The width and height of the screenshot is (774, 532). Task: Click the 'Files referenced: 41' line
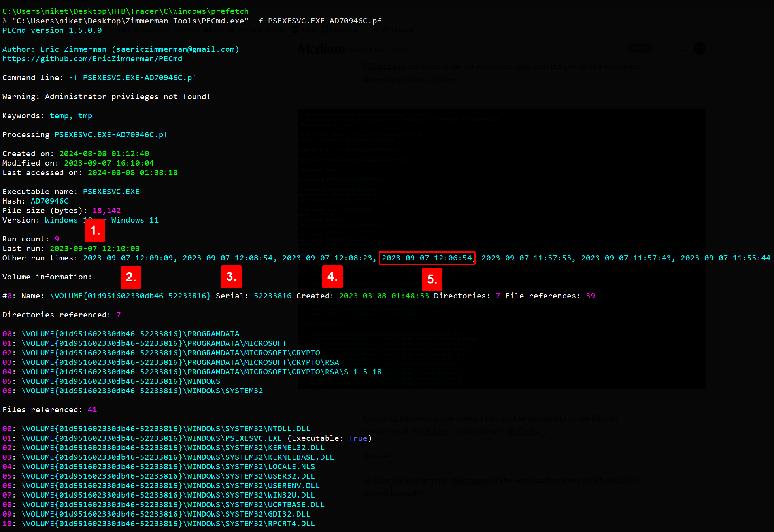click(x=49, y=410)
